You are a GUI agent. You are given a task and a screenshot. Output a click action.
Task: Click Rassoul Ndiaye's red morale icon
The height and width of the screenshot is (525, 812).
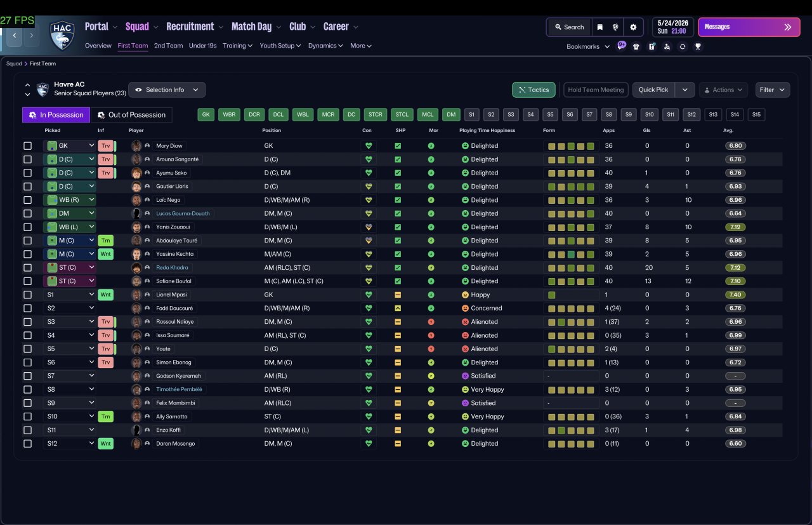tap(431, 322)
